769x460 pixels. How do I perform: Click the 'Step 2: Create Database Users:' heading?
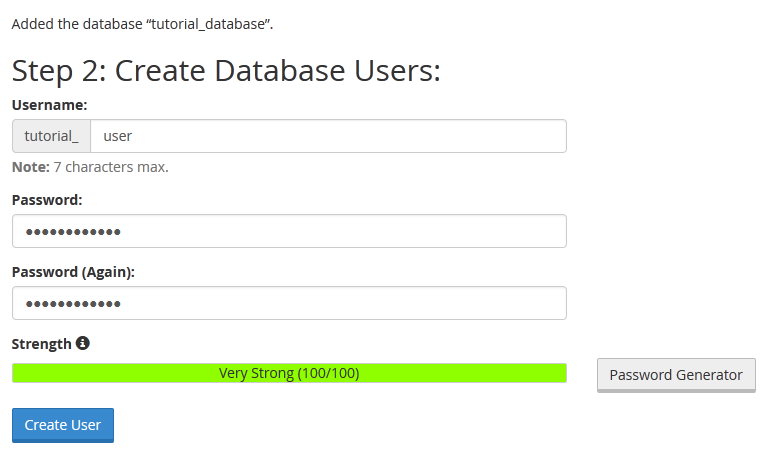[x=226, y=71]
